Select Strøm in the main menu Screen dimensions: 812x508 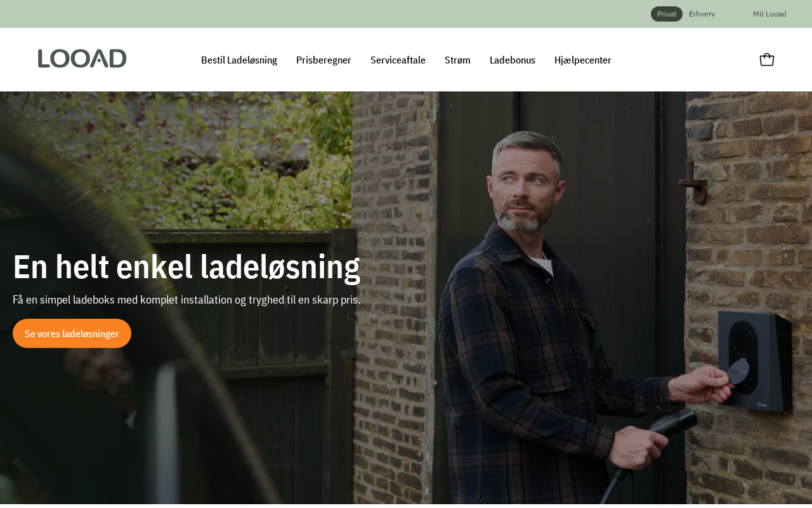[x=457, y=60]
